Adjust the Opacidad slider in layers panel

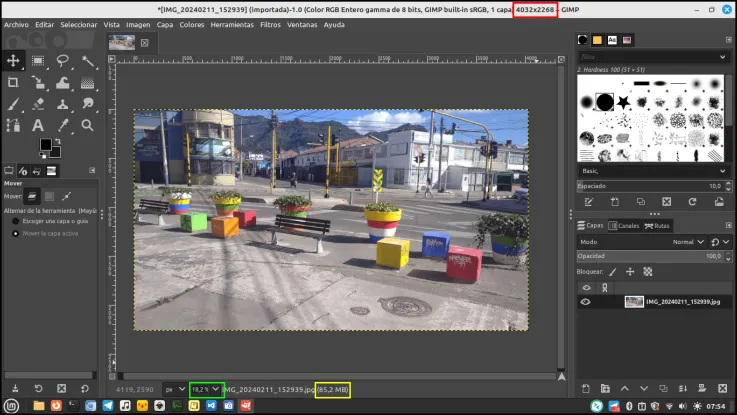[x=651, y=256]
